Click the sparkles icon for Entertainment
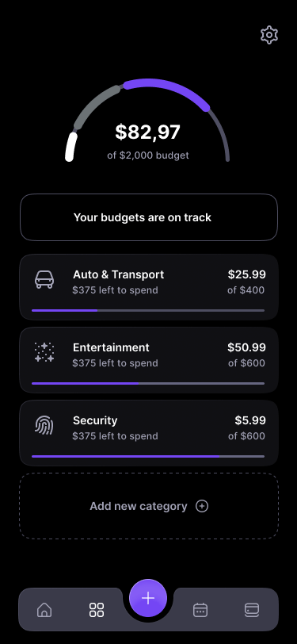297x644 pixels. click(44, 352)
